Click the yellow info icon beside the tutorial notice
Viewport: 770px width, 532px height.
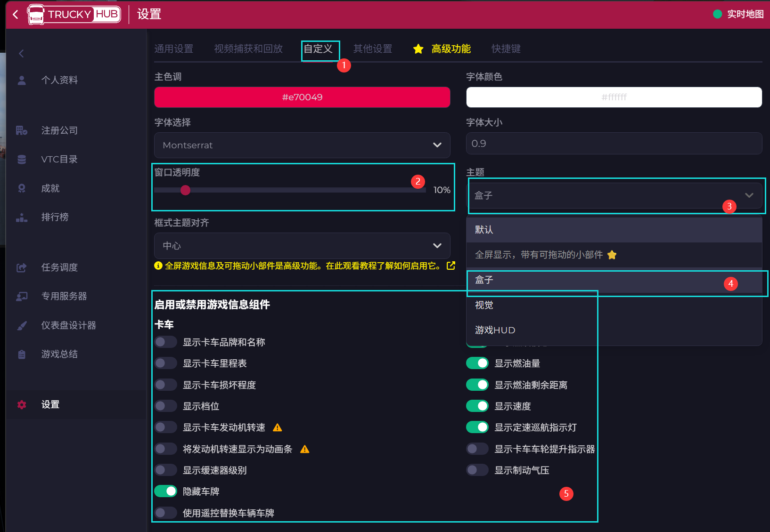158,266
